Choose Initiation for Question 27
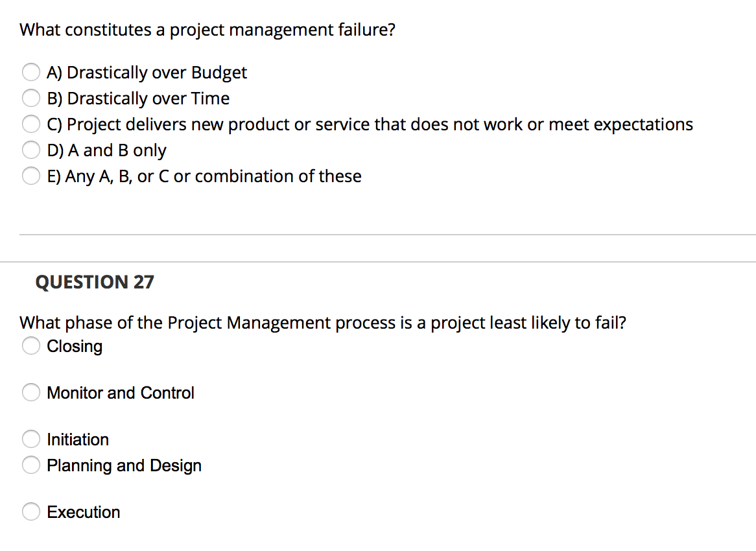Image resolution: width=756 pixels, height=551 pixels. pyautogui.click(x=30, y=439)
